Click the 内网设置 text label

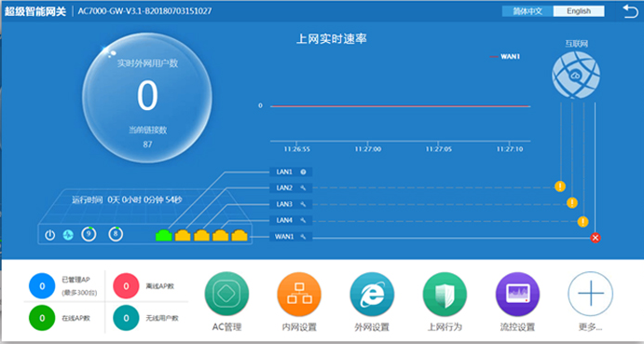pos(299,327)
